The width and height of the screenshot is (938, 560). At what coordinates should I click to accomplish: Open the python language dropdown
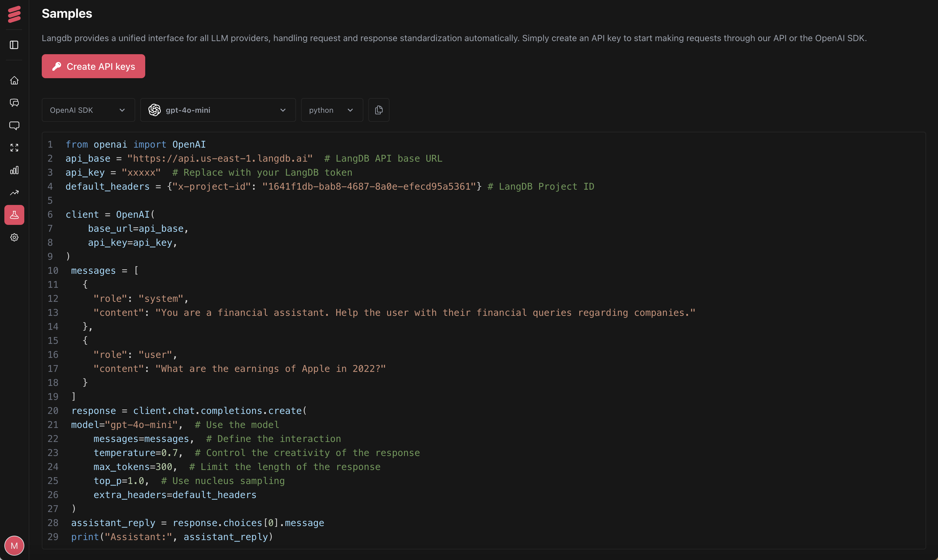[332, 110]
